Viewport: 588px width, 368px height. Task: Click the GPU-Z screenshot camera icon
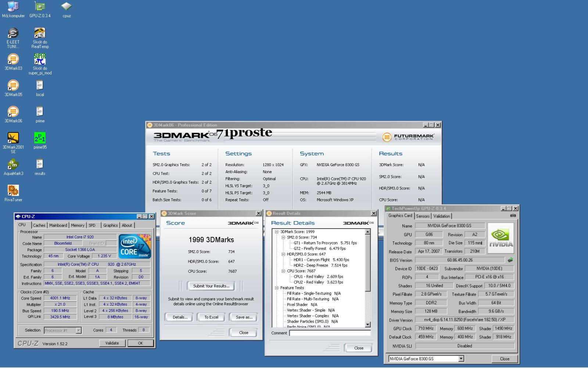tap(513, 216)
